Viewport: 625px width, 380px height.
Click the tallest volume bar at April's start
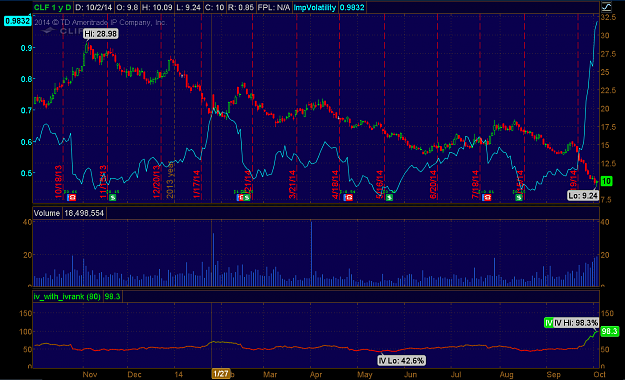click(311, 254)
